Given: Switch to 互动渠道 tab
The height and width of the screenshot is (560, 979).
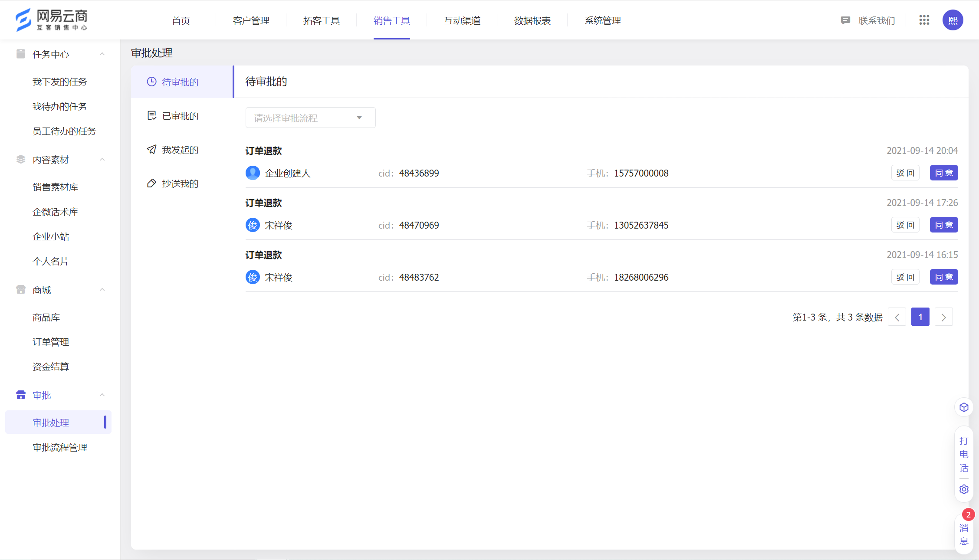Looking at the screenshot, I should [x=462, y=20].
